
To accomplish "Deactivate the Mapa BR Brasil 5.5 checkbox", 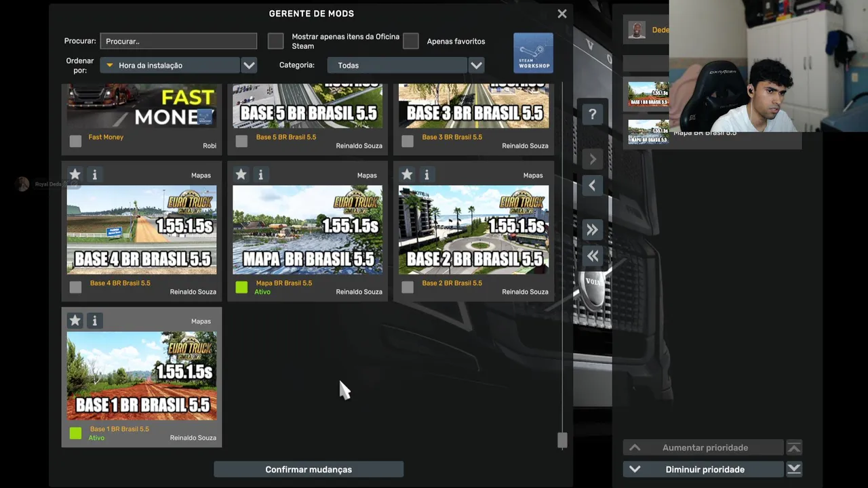I will click(x=241, y=287).
